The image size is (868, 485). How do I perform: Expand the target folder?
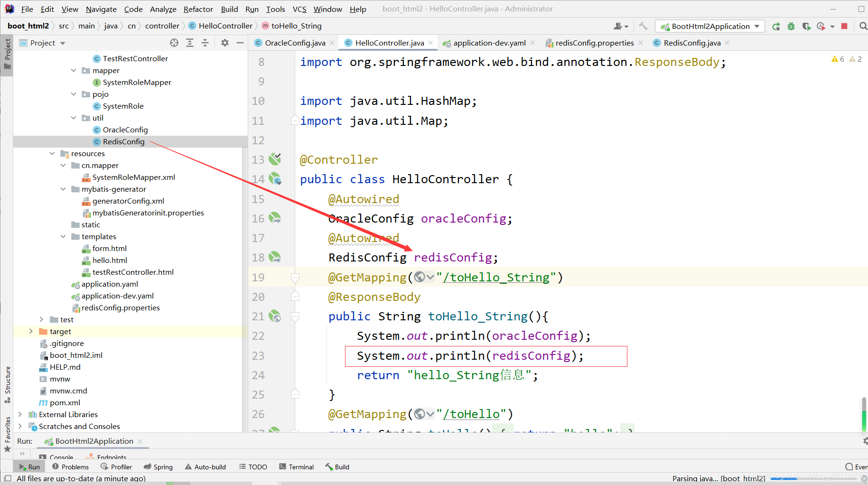pos(31,331)
